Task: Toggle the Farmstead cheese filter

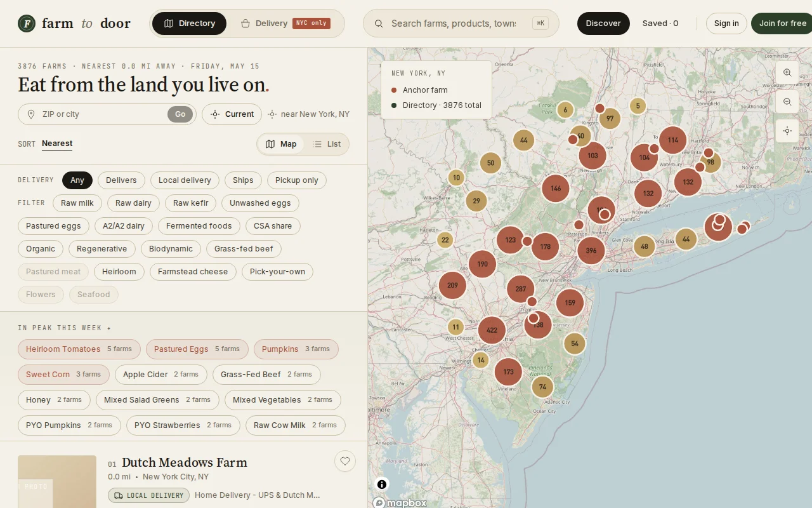Action: (x=193, y=272)
